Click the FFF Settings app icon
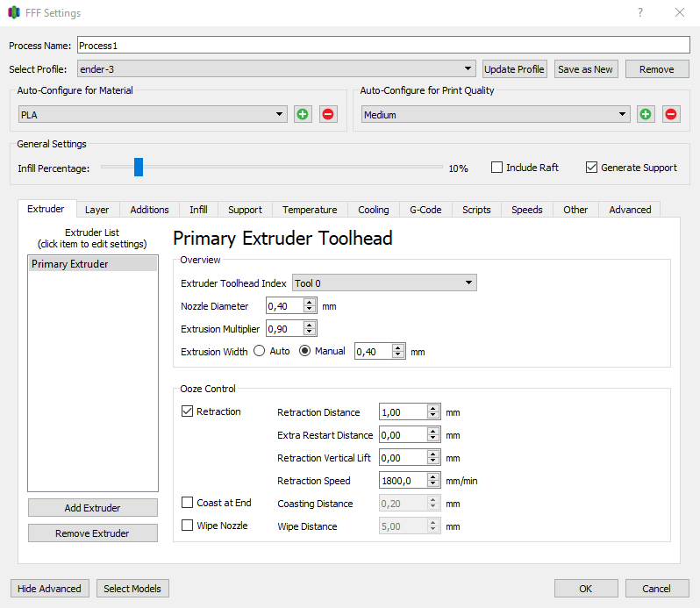Image resolution: width=700 pixels, height=608 pixels. pos(14,12)
